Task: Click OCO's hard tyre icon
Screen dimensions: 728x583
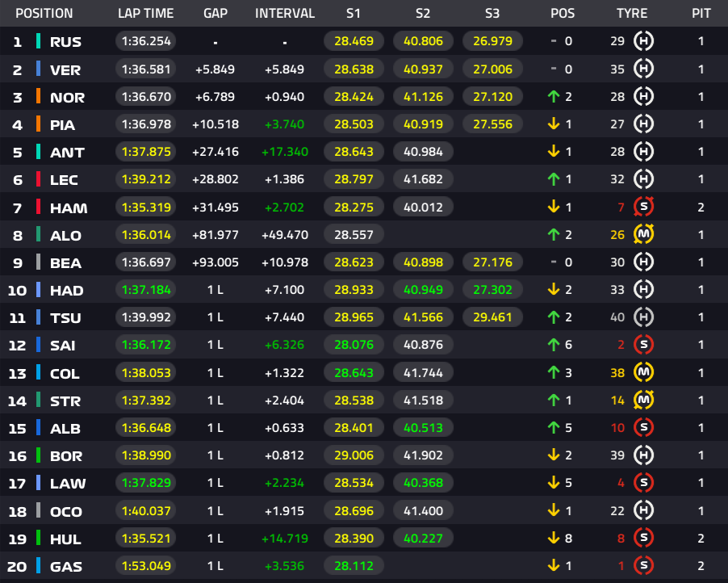Action: [x=643, y=510]
